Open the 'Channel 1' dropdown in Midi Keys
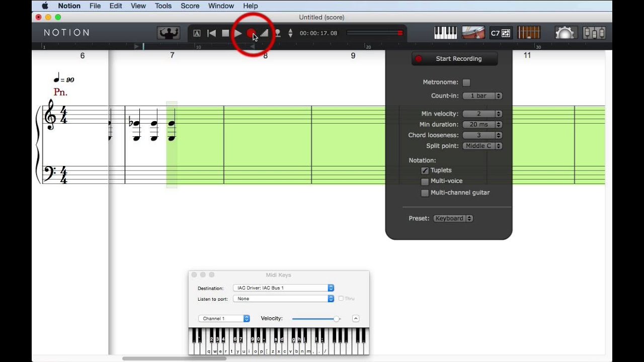Image resolution: width=644 pixels, height=362 pixels. pos(224,318)
